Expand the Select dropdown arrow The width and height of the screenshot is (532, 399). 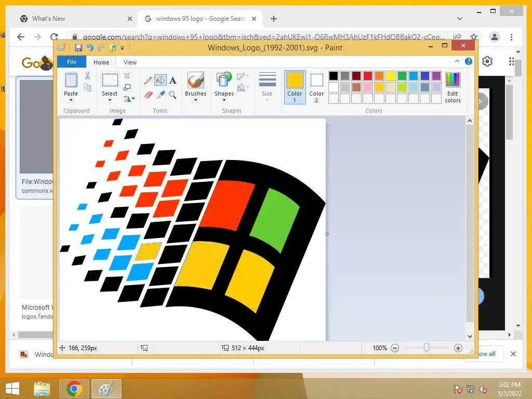click(x=110, y=100)
